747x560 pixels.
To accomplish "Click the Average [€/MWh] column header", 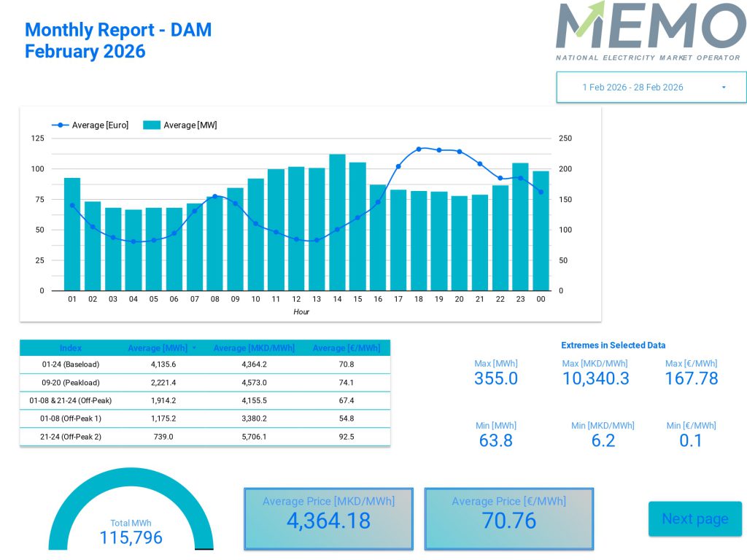I will tap(347, 348).
